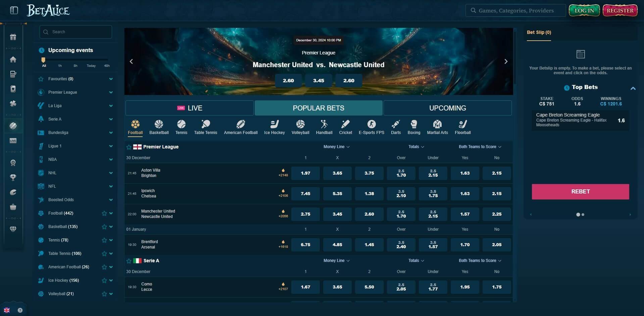Switch to the UPCOMING tab
644x316 pixels.
click(x=447, y=108)
